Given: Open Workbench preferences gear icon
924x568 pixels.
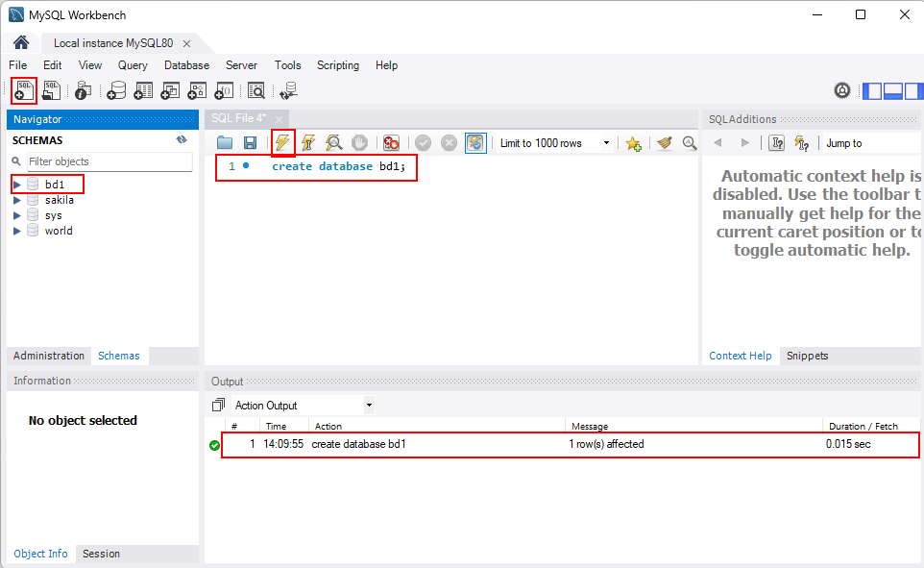Looking at the screenshot, I should click(842, 91).
